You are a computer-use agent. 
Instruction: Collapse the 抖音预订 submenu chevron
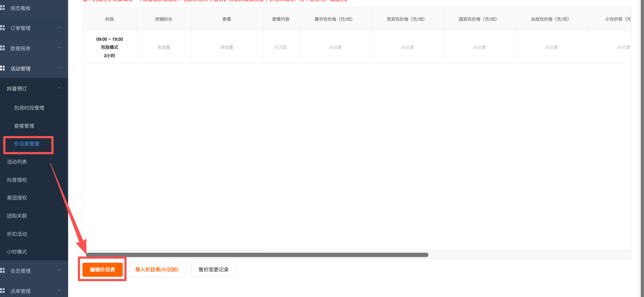[59, 88]
